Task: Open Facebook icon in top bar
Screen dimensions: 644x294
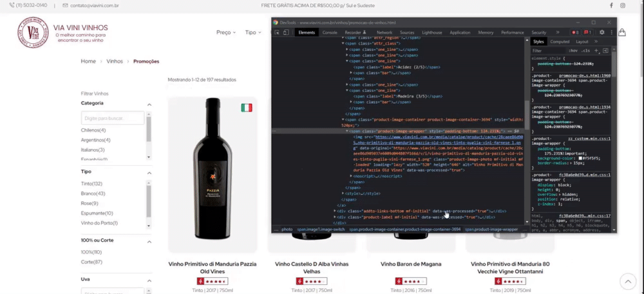Action: [x=611, y=5]
